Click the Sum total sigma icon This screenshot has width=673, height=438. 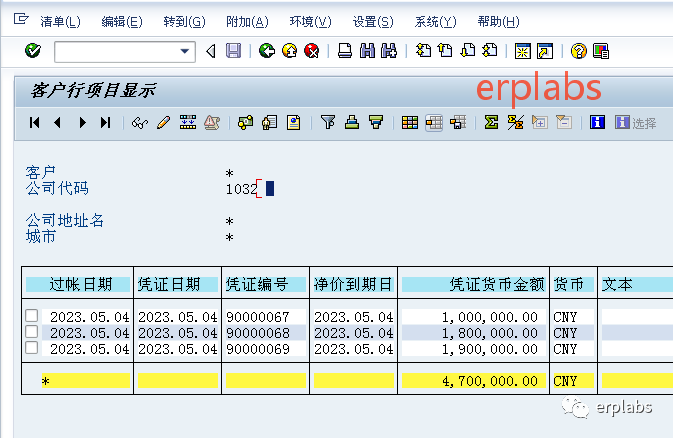coord(491,123)
